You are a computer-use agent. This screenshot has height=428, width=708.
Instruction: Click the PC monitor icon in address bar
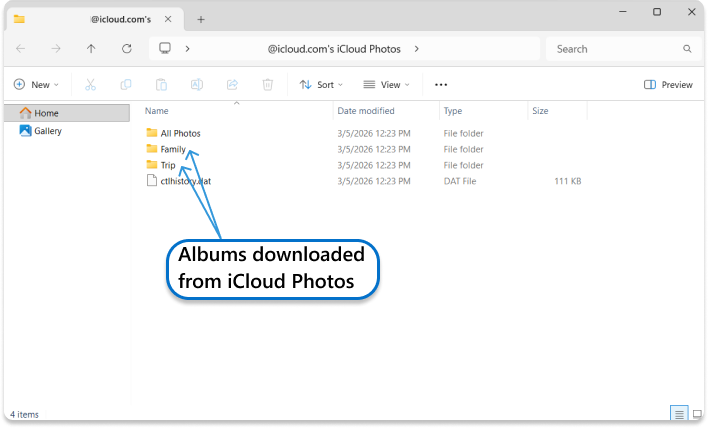[x=165, y=48]
